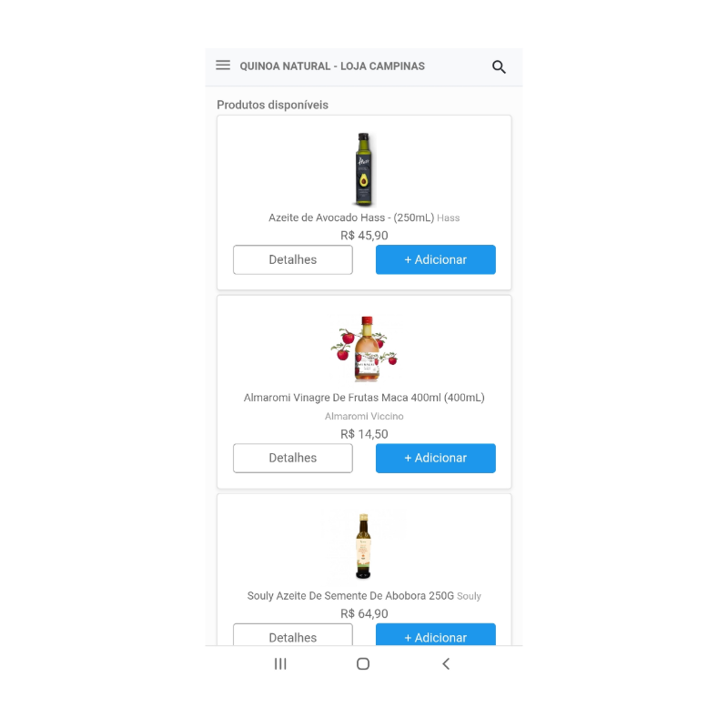Screen dimensions: 728x728
Task: Open the Souly Azeite bottle image
Action: [363, 547]
